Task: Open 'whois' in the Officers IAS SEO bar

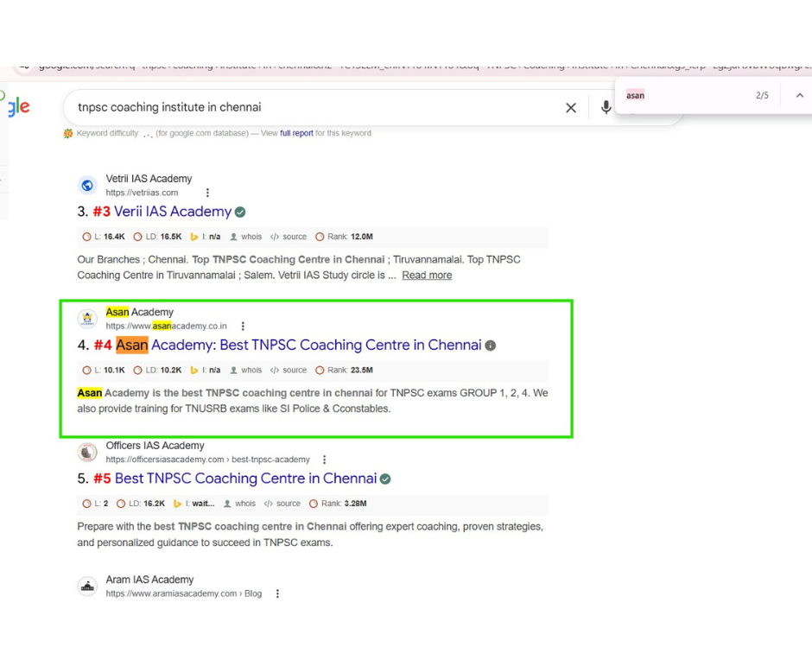Action: tap(239, 504)
